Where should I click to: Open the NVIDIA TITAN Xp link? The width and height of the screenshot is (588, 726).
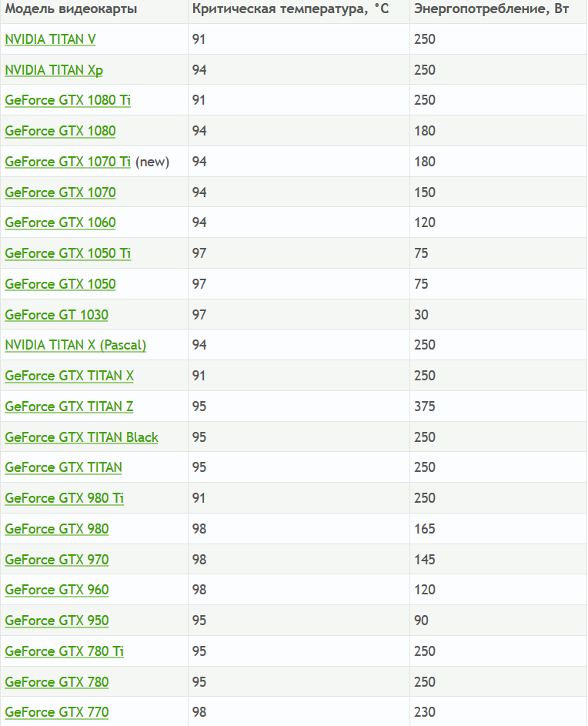click(54, 70)
